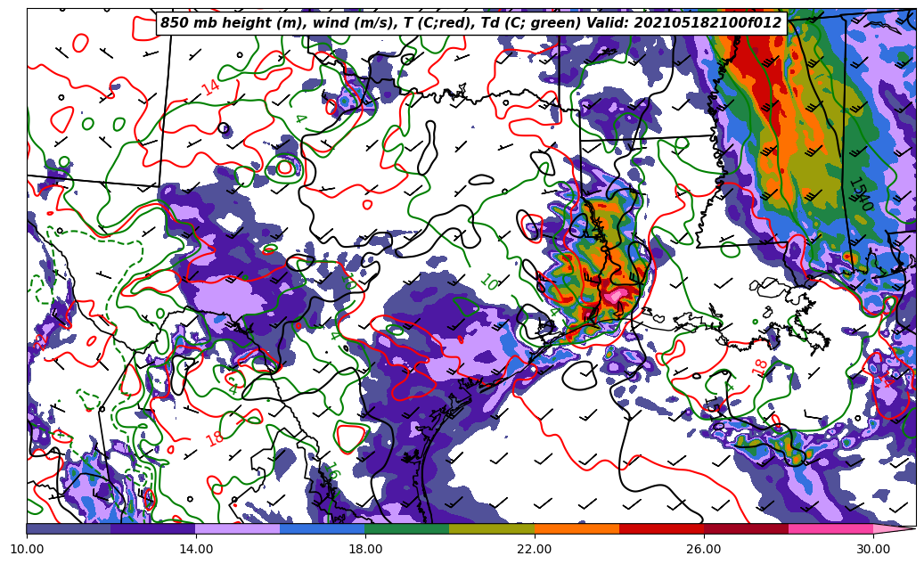Viewport: 924px width, 564px height.
Task: Click the pink wind maximum core on map
Action: point(615,294)
